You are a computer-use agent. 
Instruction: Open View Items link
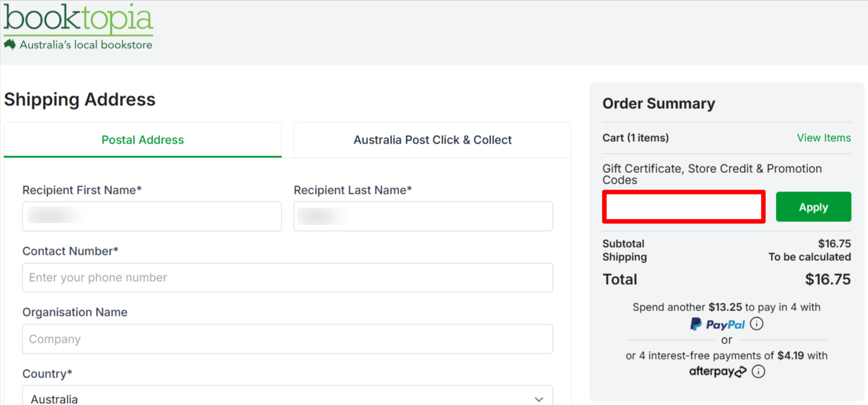point(824,138)
